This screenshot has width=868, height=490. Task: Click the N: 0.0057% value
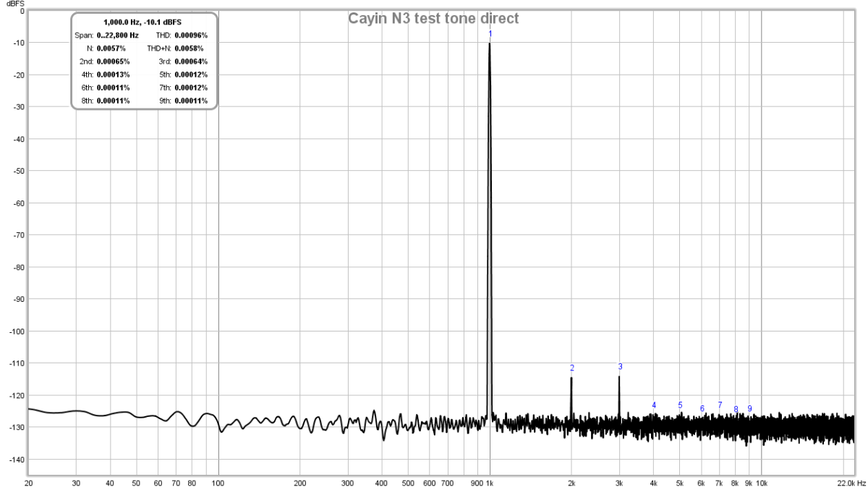[x=111, y=48]
